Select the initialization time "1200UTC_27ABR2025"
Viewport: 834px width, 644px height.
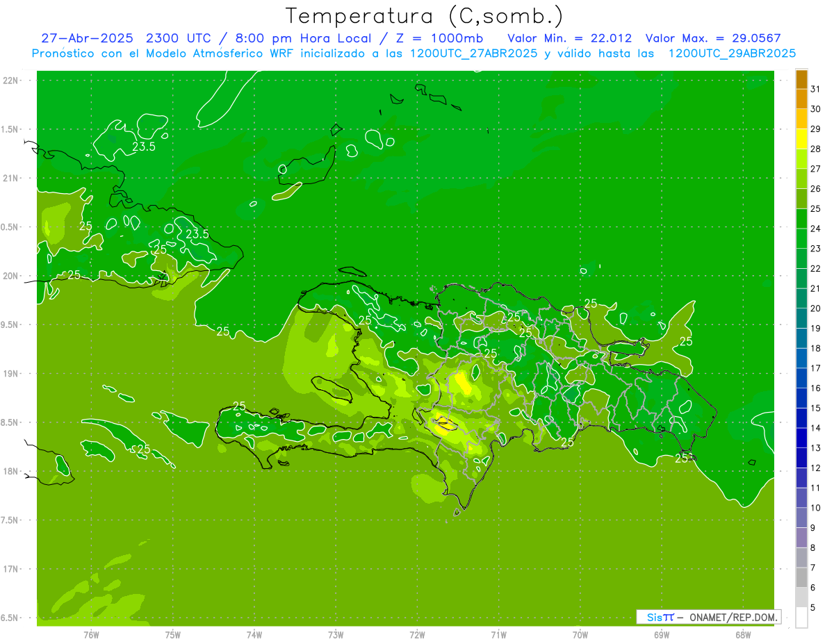click(473, 53)
